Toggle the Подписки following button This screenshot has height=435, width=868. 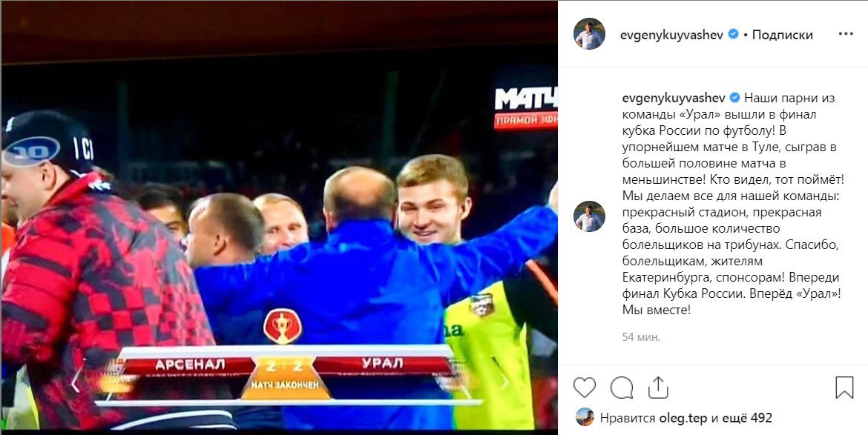pos(782,35)
